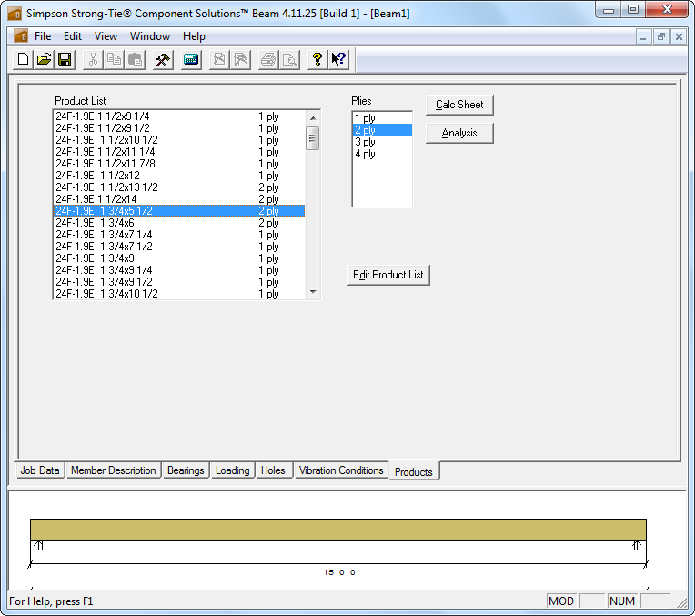Run the Analysis button
695x616 pixels.
coord(459,133)
